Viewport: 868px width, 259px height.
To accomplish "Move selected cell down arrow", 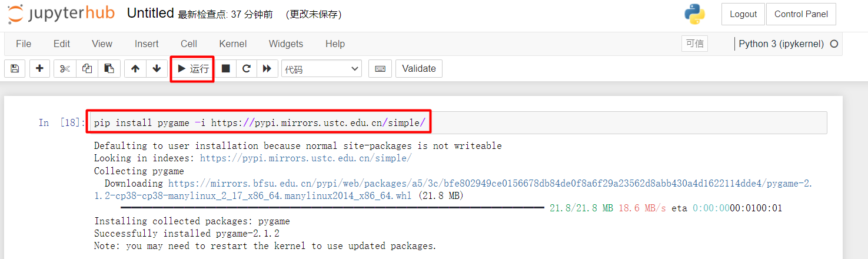I will point(157,69).
